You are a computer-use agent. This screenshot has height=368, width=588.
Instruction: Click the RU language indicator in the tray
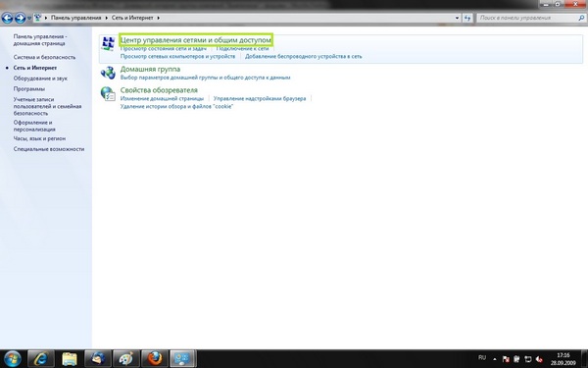tap(482, 357)
